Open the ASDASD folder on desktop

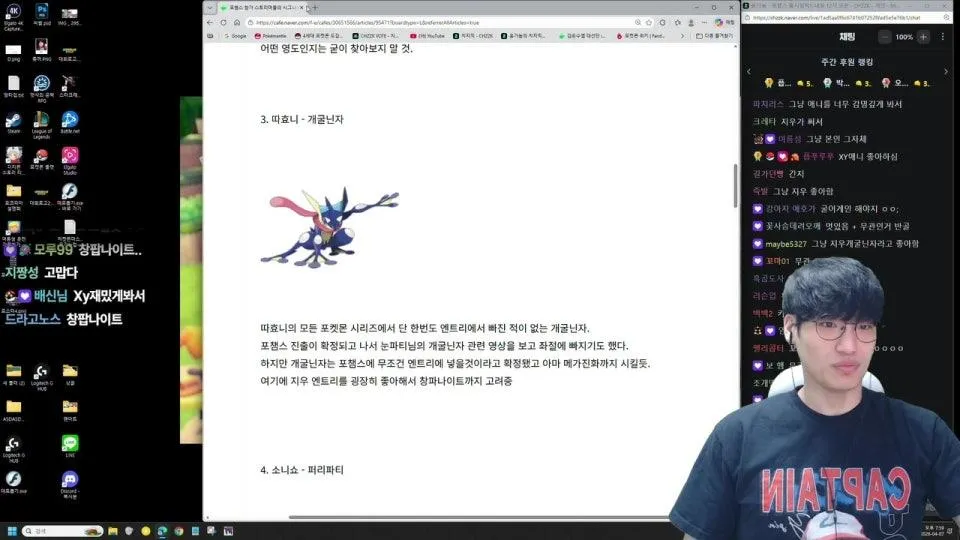pos(13,410)
